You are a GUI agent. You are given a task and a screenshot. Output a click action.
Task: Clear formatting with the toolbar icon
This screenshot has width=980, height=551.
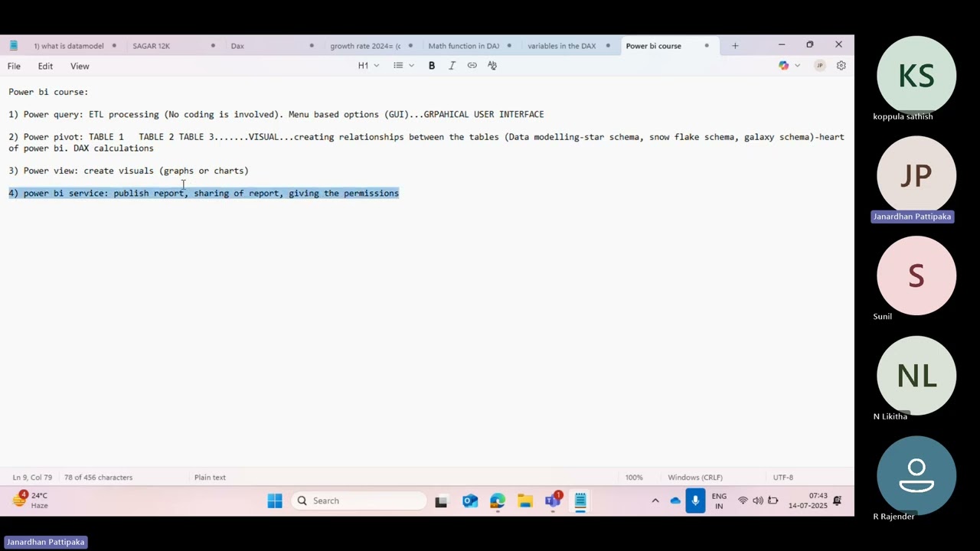[492, 66]
